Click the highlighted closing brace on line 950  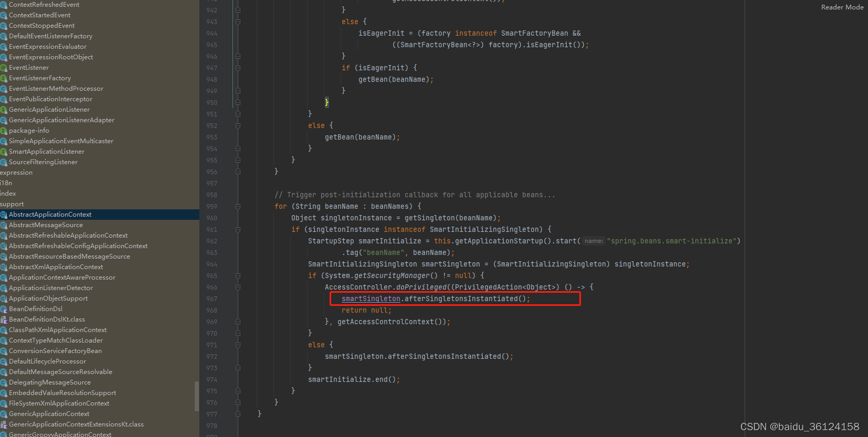326,102
